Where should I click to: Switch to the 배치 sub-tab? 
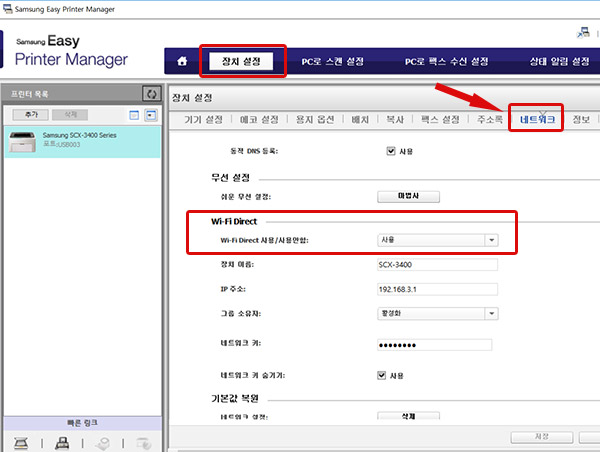[360, 120]
